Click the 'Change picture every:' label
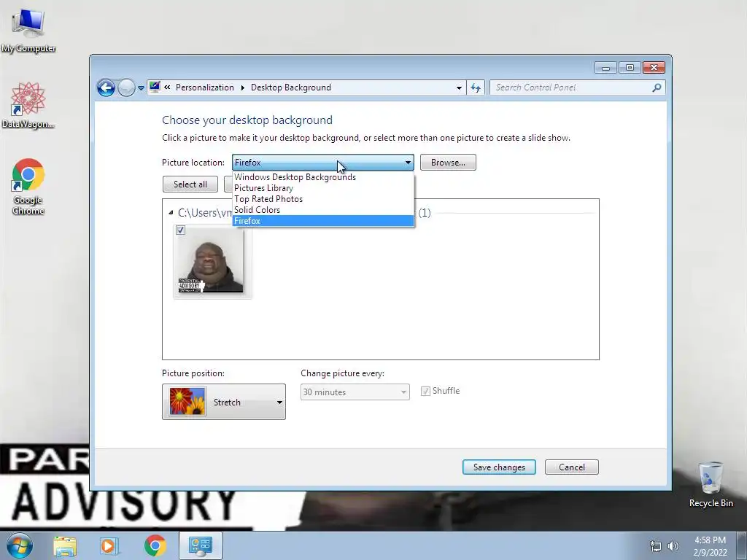Screen dimensions: 747x560 click(x=343, y=373)
